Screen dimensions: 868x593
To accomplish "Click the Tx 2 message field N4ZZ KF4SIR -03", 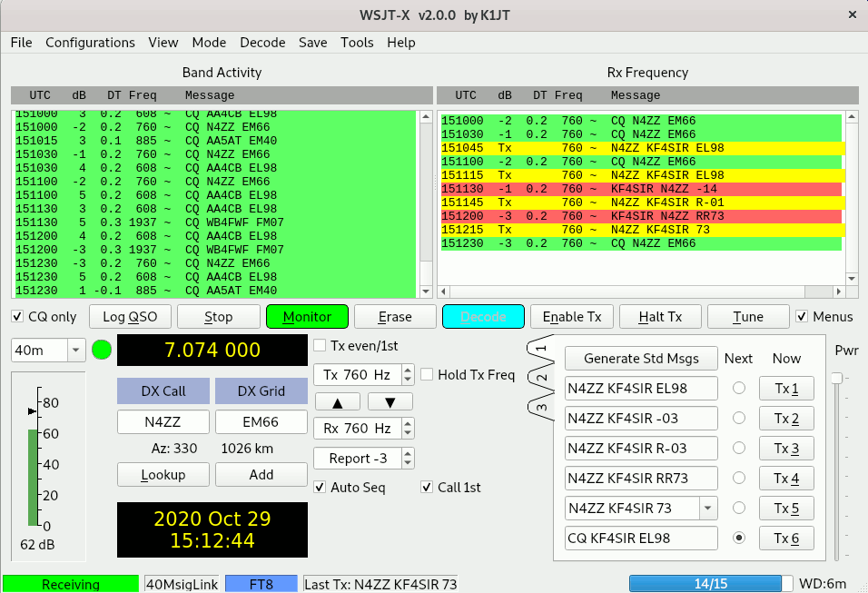I will [642, 419].
